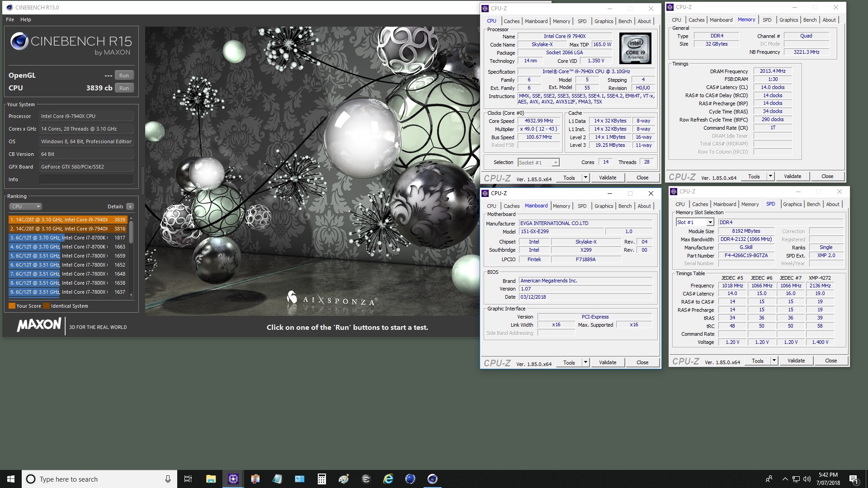868x488 pixels.
Task: Open the Cinebench Help menu
Action: click(26, 19)
